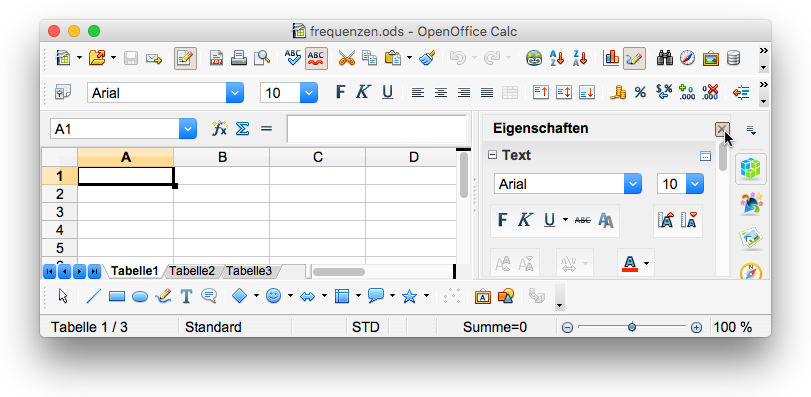811x397 pixels.
Task: Open the Gallery picture icon in toolbar
Action: point(711,58)
